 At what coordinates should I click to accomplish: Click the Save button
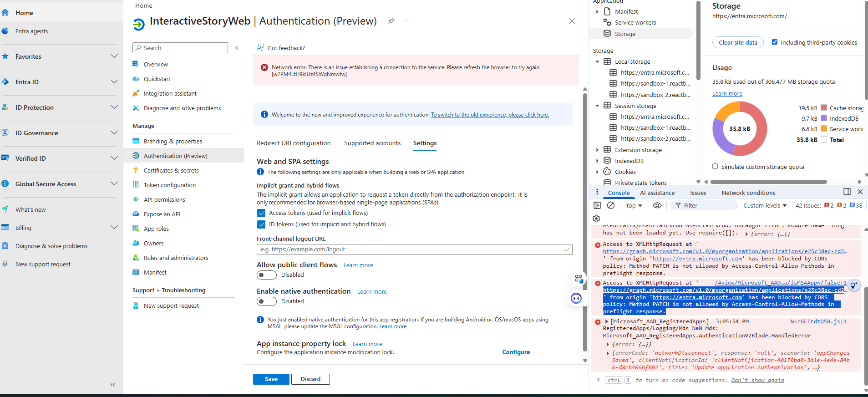271,379
